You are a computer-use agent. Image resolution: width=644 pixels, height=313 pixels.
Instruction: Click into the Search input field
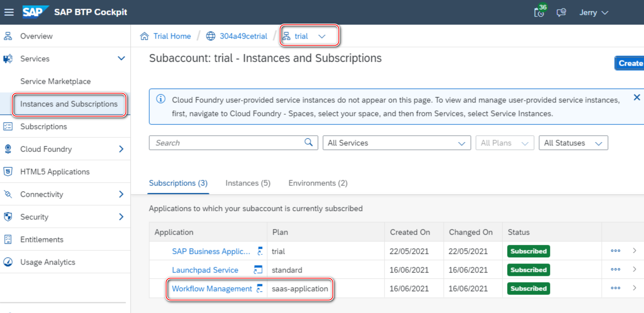point(226,143)
